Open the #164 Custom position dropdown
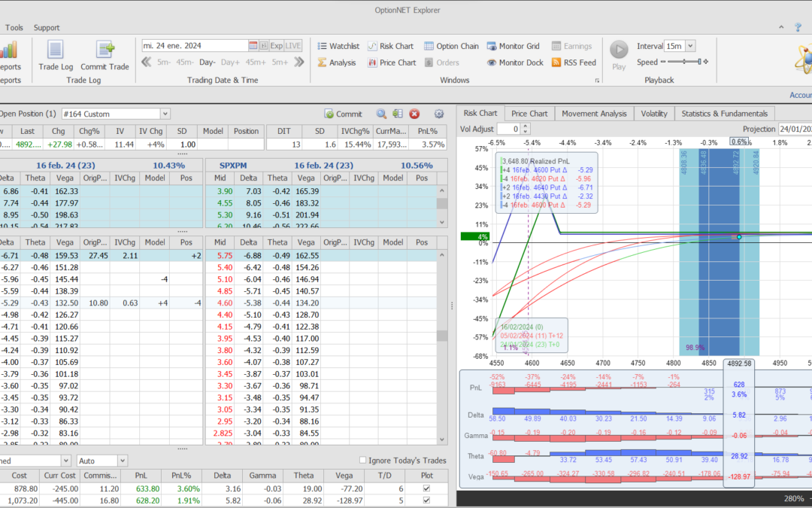Viewport: 812px width, 508px height. click(165, 114)
